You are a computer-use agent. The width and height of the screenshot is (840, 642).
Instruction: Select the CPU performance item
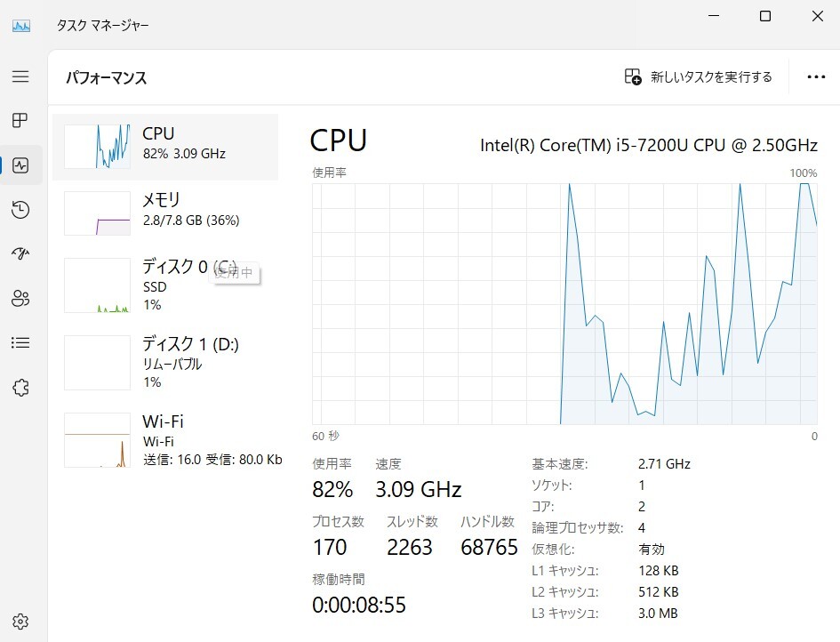point(165,147)
